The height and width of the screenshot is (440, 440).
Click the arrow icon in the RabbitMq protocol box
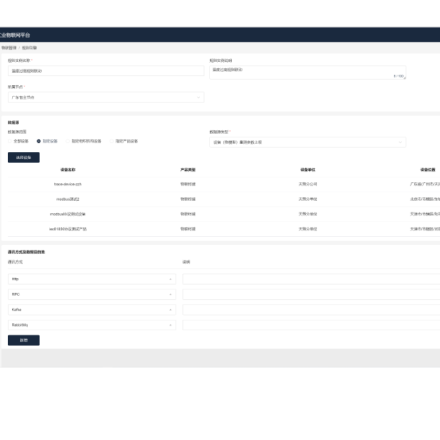tap(170, 325)
